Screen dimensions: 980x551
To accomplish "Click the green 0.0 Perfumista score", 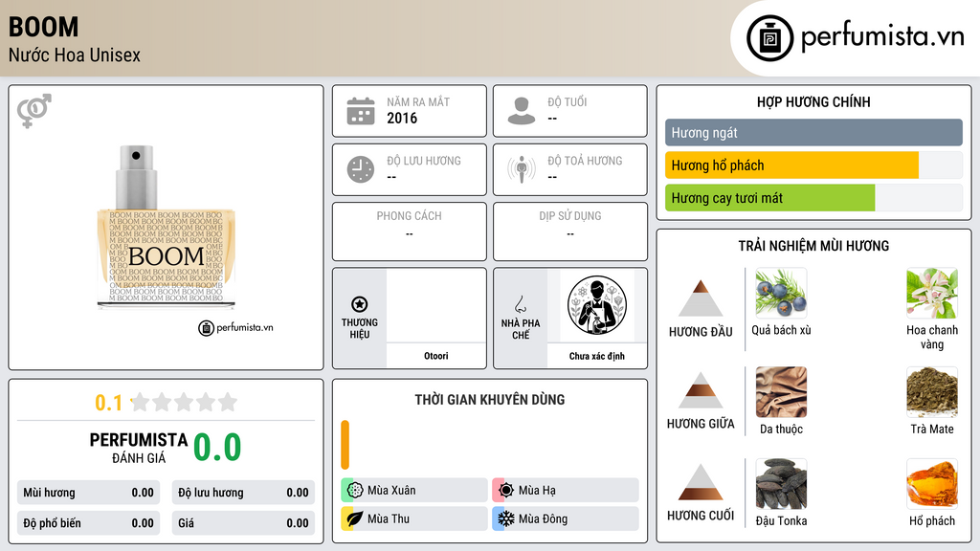I will (x=217, y=447).
